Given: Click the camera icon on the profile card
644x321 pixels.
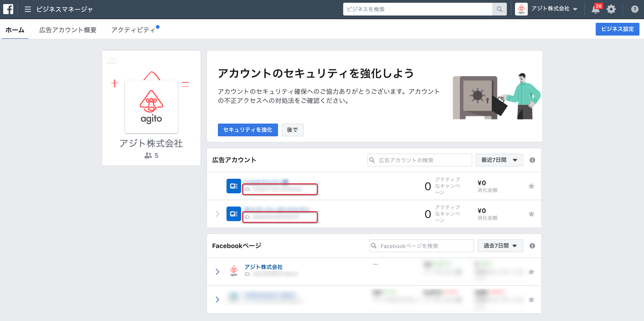Looking at the screenshot, I should click(x=111, y=59).
